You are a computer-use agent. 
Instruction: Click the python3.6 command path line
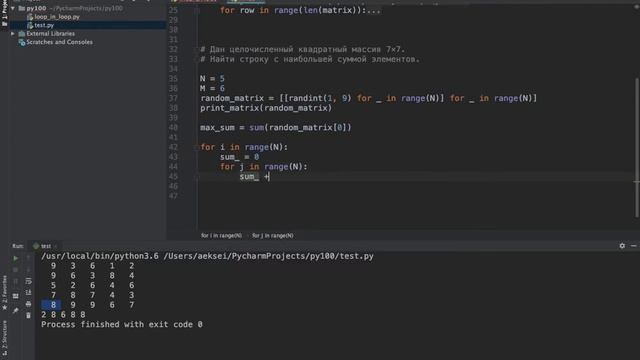click(207, 256)
